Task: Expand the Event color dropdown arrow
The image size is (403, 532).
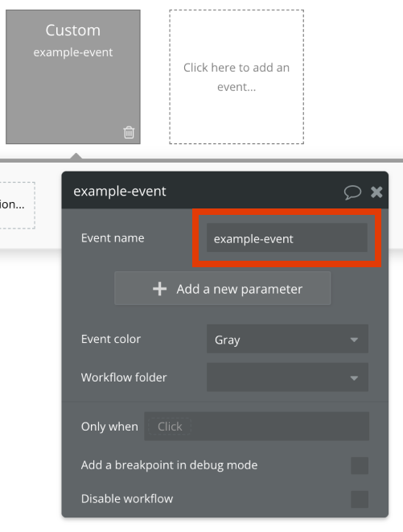Action: [x=354, y=340]
